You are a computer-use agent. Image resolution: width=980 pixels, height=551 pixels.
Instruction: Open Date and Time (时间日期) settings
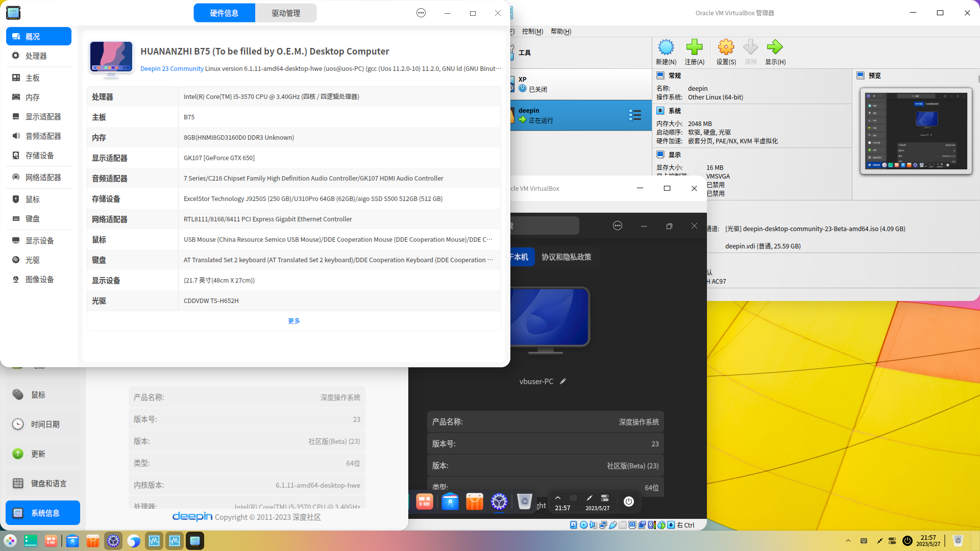click(45, 424)
